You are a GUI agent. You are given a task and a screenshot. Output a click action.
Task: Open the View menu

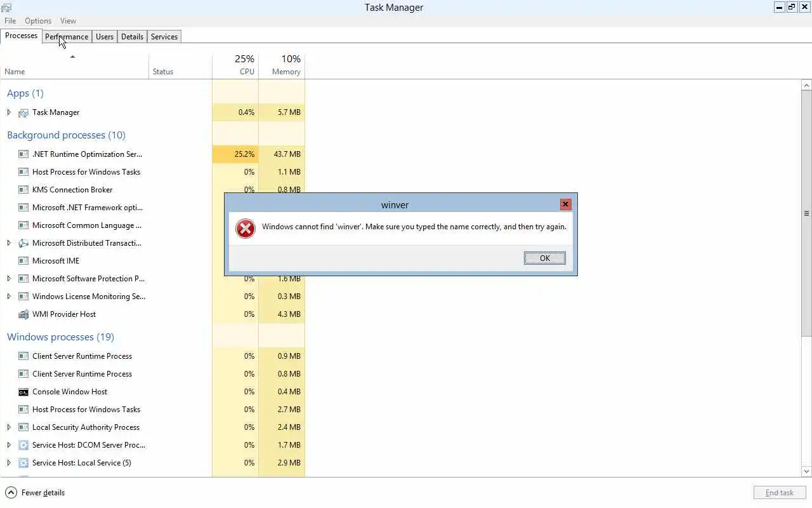[68, 21]
